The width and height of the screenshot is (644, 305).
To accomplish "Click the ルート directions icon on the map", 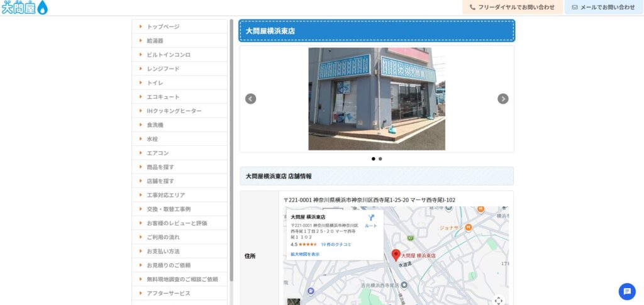I will [x=371, y=219].
